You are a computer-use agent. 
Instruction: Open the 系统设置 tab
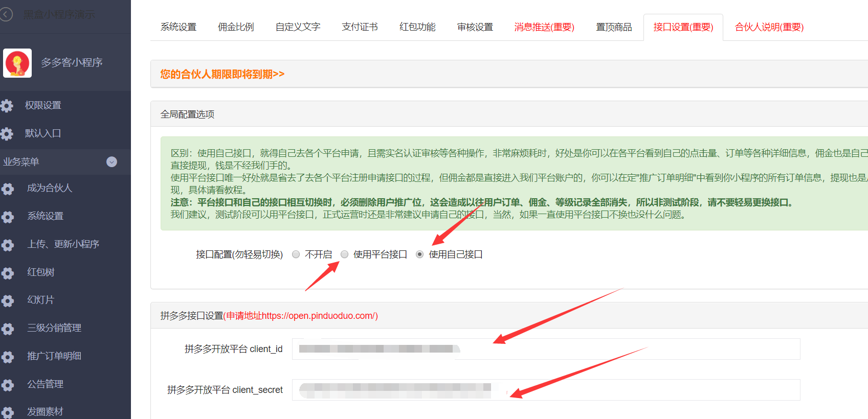click(179, 27)
